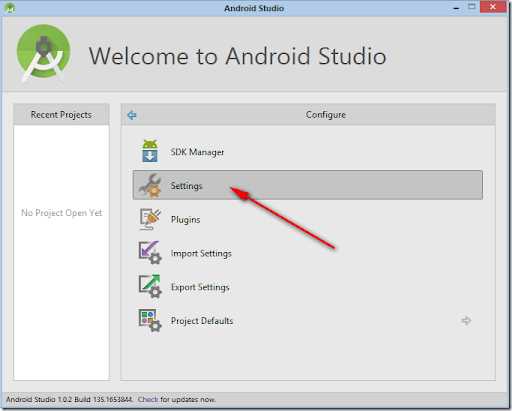Click the Export Settings arrow icon
Viewport: 512px width, 411px height.
coord(150,287)
